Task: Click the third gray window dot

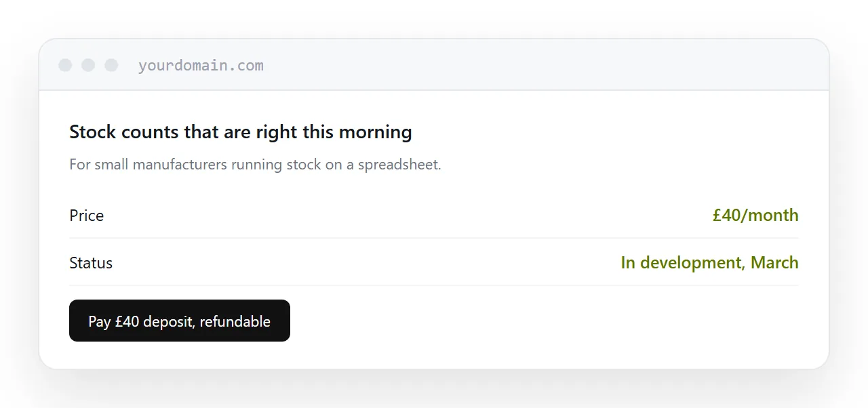Action: point(111,65)
